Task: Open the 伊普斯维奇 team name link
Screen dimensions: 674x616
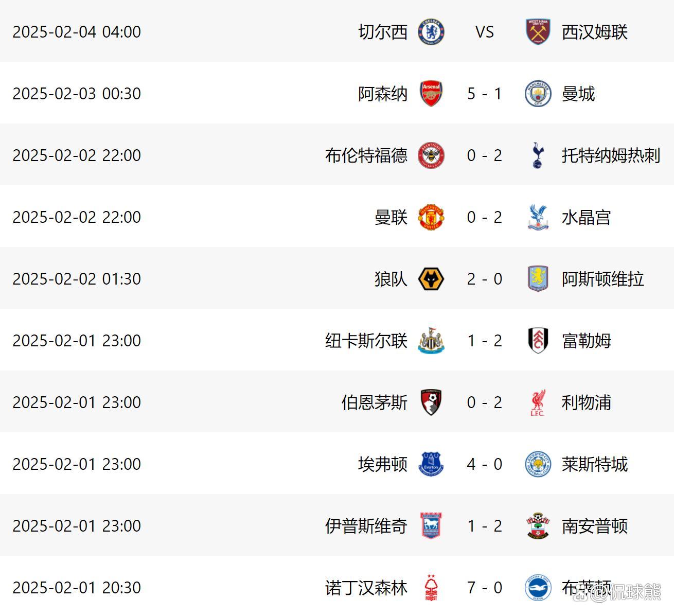Action: point(366,526)
